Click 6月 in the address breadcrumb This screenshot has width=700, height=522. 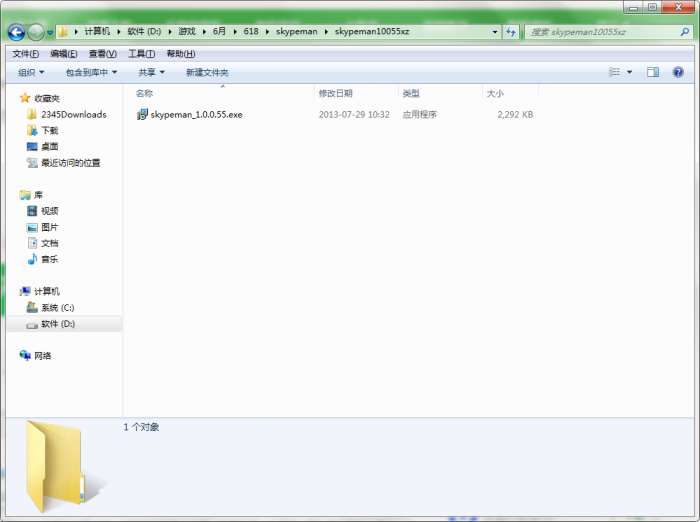219,31
